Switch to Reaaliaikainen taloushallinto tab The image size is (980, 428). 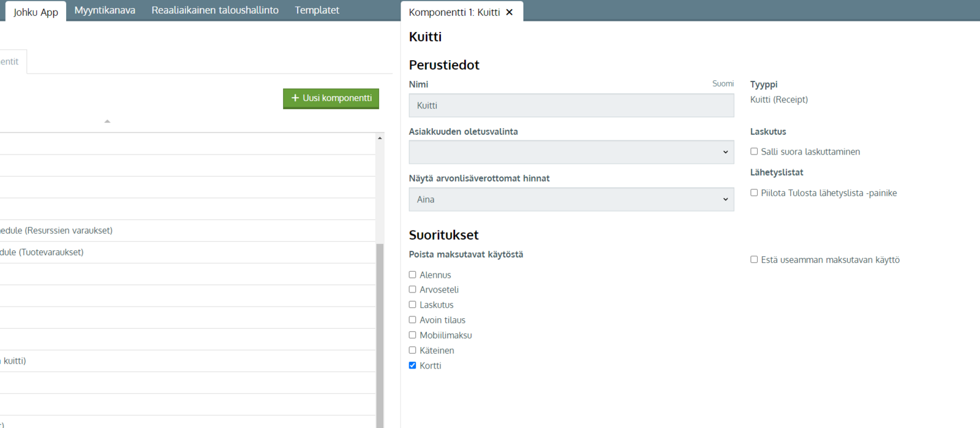215,10
